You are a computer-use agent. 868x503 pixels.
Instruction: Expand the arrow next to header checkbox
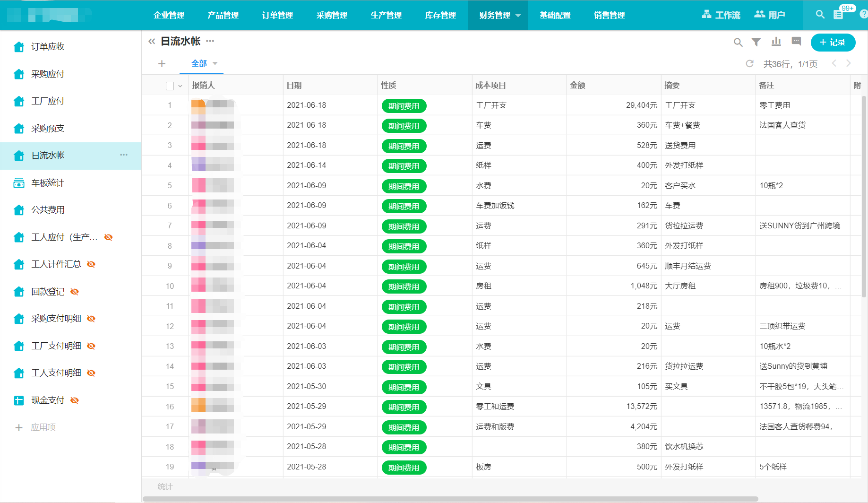tap(180, 86)
